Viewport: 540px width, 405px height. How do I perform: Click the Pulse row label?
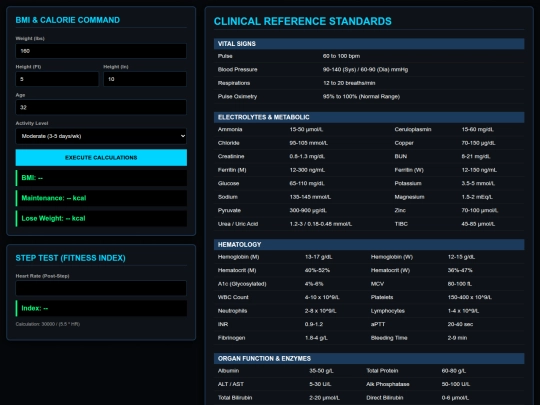pos(225,56)
